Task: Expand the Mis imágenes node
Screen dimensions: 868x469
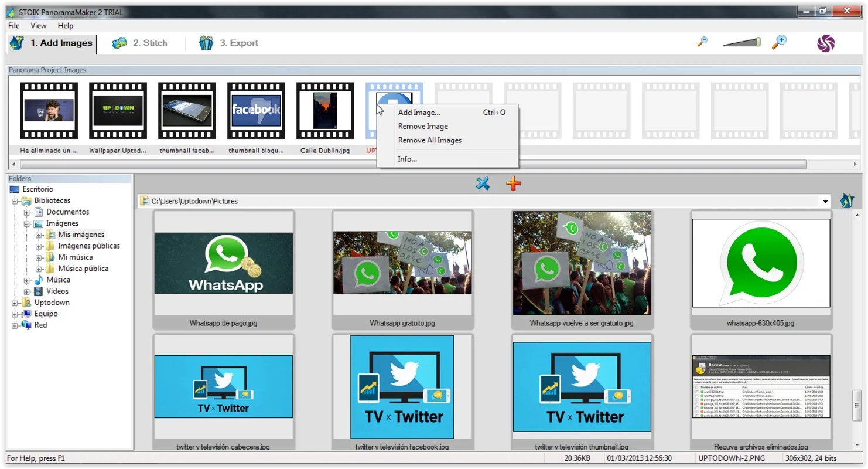Action: (39, 235)
